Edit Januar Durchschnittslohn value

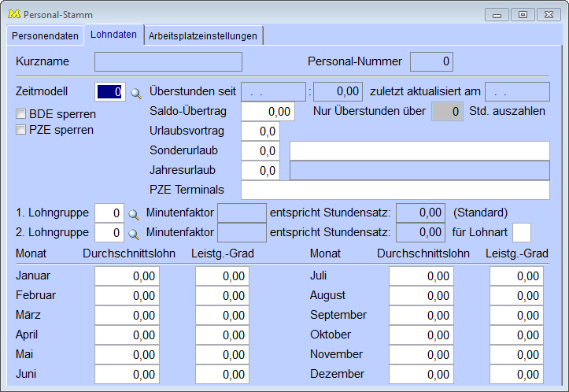point(127,276)
